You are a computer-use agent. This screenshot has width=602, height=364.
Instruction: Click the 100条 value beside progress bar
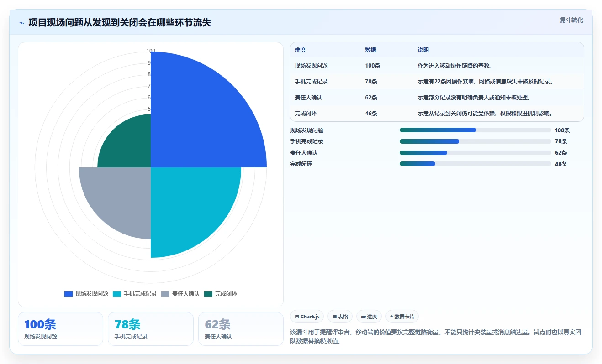pos(562,130)
